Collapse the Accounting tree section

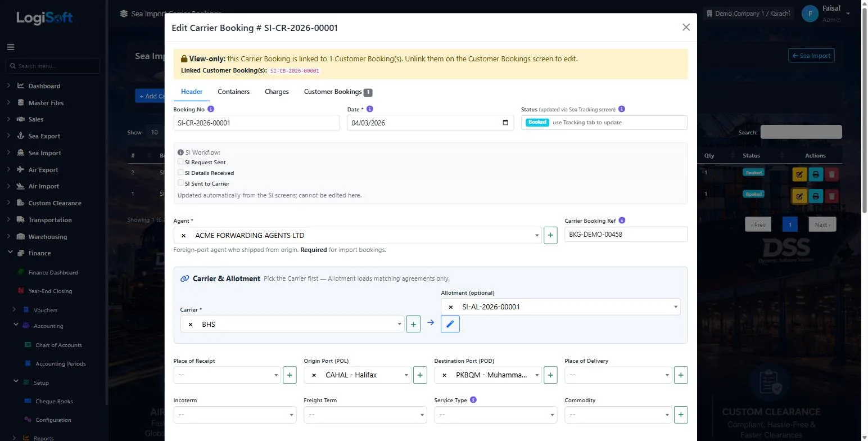[16, 326]
